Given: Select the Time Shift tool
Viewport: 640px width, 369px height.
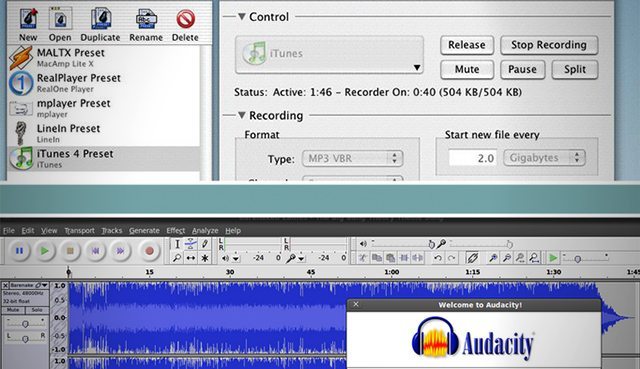Looking at the screenshot, I should (x=191, y=258).
